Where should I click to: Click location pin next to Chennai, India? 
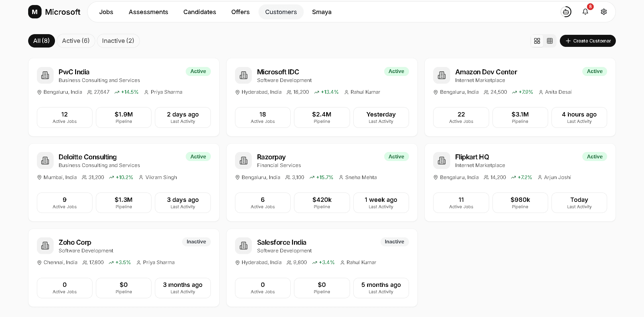point(39,263)
